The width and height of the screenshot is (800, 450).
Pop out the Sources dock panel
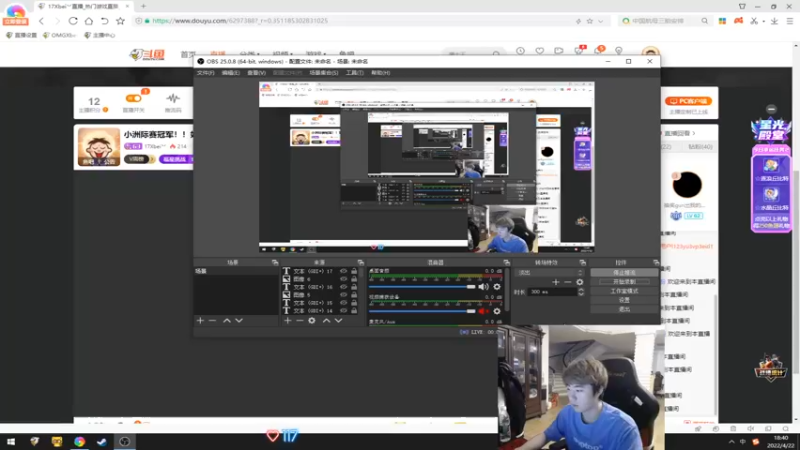tap(361, 262)
